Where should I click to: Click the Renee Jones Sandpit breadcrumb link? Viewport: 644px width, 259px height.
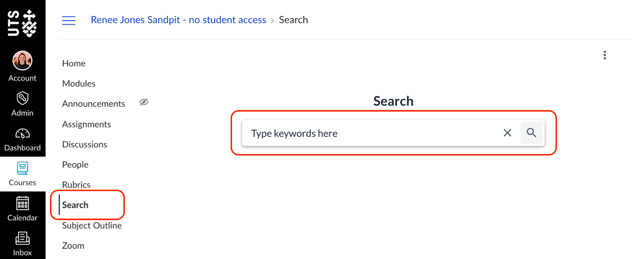[x=178, y=20]
